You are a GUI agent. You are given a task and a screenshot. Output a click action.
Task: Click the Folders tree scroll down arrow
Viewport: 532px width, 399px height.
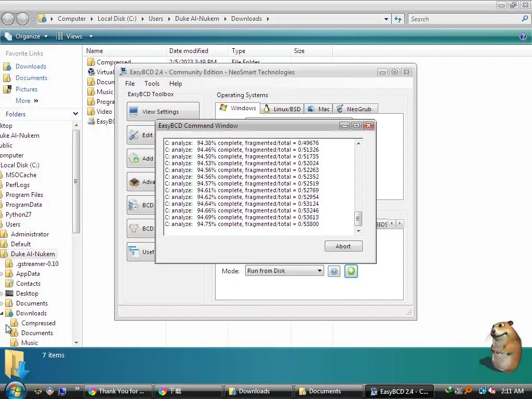(x=76, y=343)
